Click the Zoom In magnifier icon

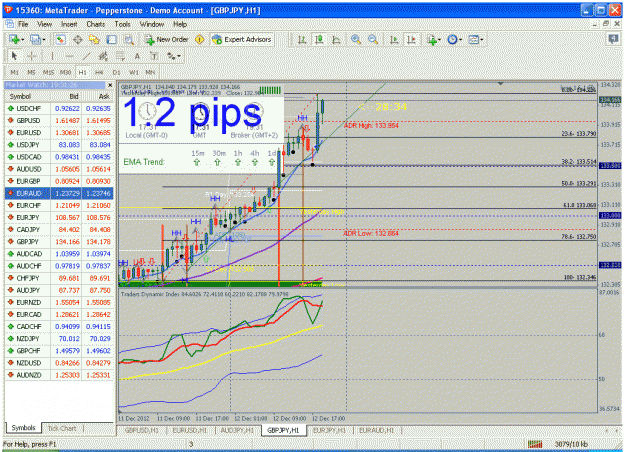[356, 39]
